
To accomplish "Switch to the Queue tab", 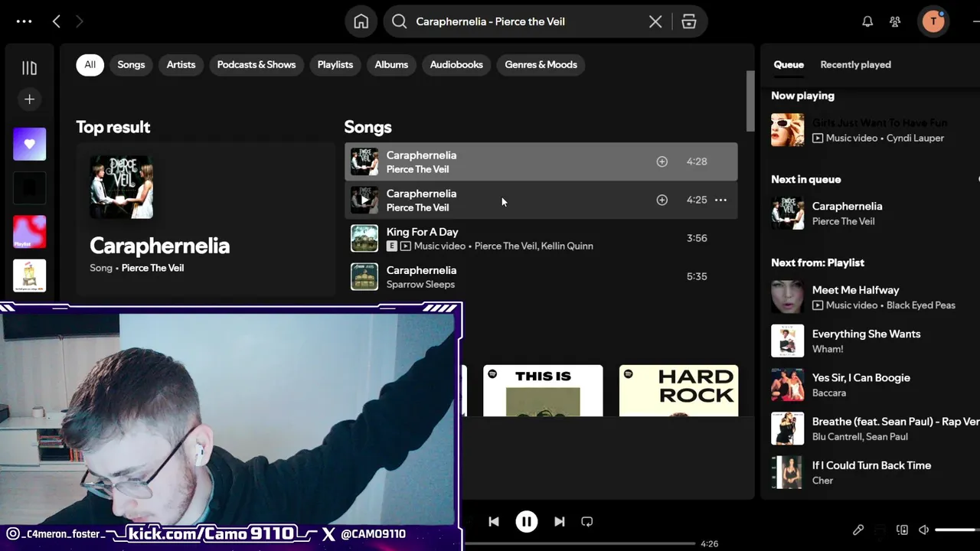I will 789,64.
